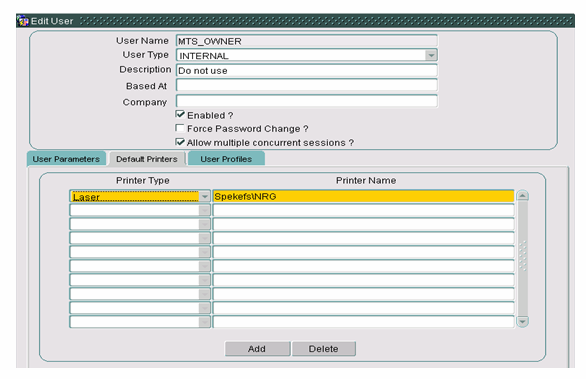Select the Spekefs\NRG printer name cell
586x379 pixels.
[x=363, y=196]
